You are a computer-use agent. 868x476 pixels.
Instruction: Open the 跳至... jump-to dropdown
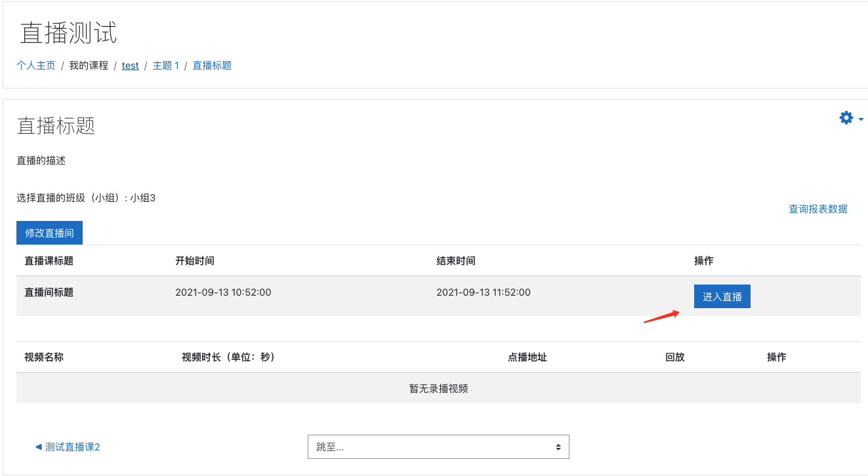coord(438,447)
